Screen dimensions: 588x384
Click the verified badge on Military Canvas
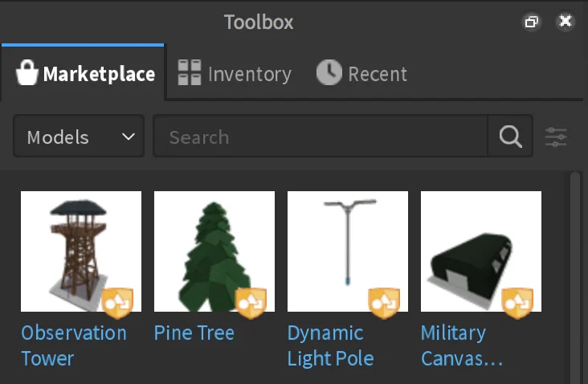click(x=517, y=303)
